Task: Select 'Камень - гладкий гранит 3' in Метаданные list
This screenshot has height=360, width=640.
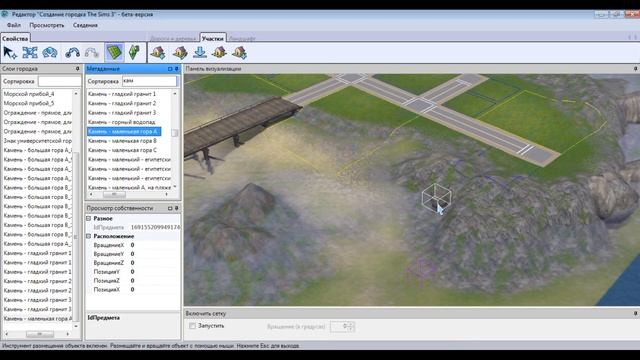Action: [122, 113]
